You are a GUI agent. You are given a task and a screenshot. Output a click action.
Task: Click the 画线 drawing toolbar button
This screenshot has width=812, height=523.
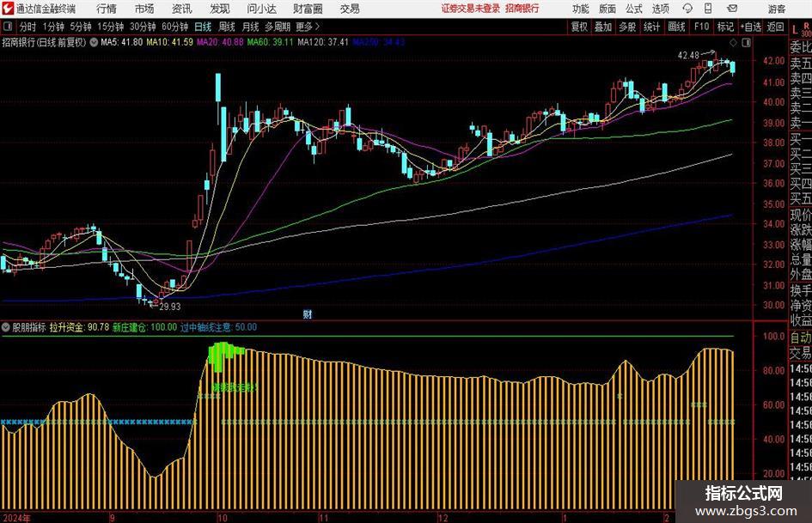(676, 27)
